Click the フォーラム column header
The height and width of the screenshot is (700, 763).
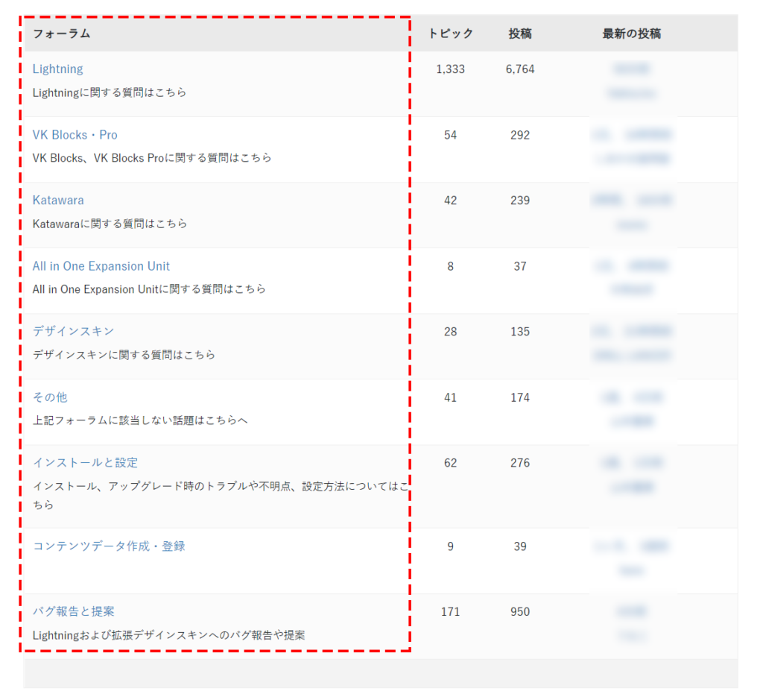(x=61, y=34)
